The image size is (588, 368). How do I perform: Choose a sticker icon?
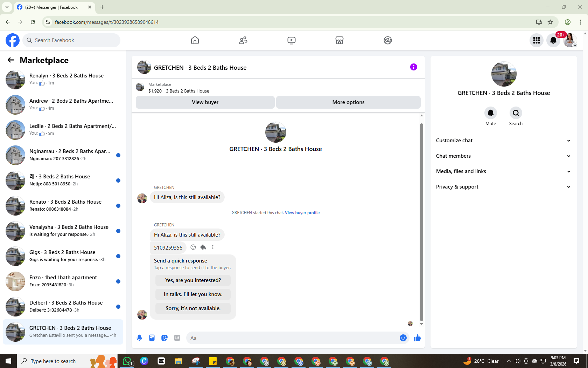(x=164, y=338)
